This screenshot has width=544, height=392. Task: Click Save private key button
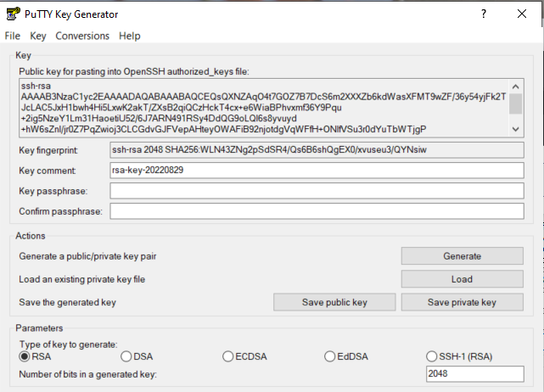[x=463, y=302]
